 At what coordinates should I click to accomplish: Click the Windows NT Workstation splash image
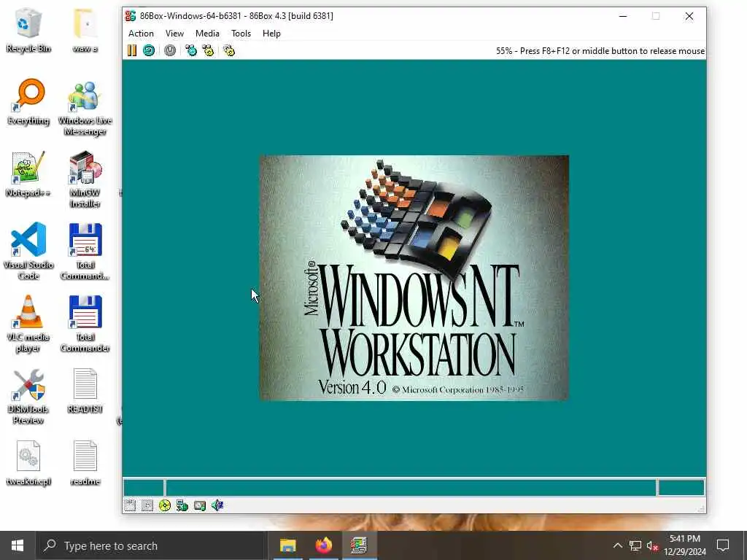point(414,278)
